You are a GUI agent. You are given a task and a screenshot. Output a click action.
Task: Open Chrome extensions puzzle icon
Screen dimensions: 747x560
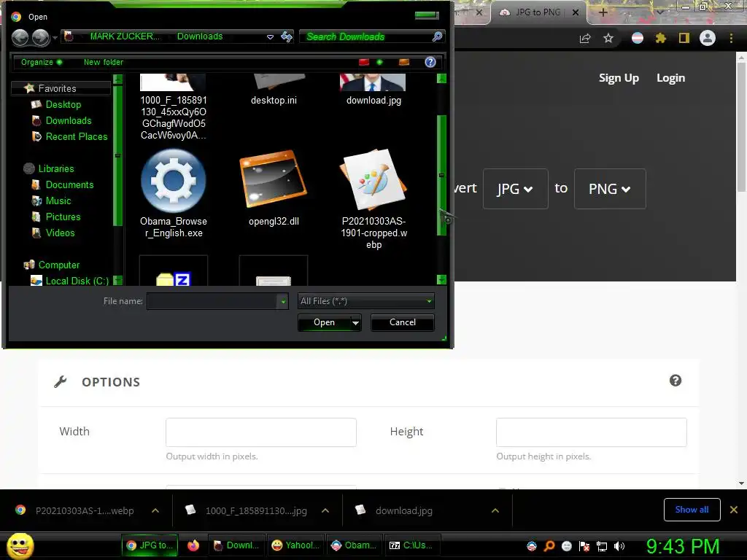pyautogui.click(x=660, y=38)
